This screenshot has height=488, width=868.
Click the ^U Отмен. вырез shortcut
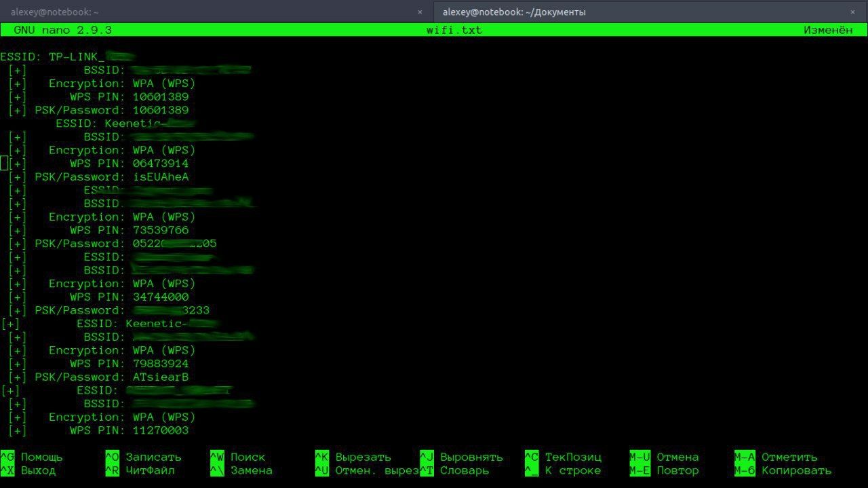tap(367, 470)
